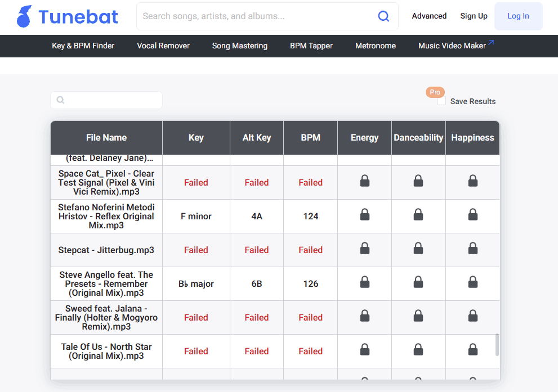Select the F minor key cell
Screen dimensions: 558x392
[x=196, y=216]
